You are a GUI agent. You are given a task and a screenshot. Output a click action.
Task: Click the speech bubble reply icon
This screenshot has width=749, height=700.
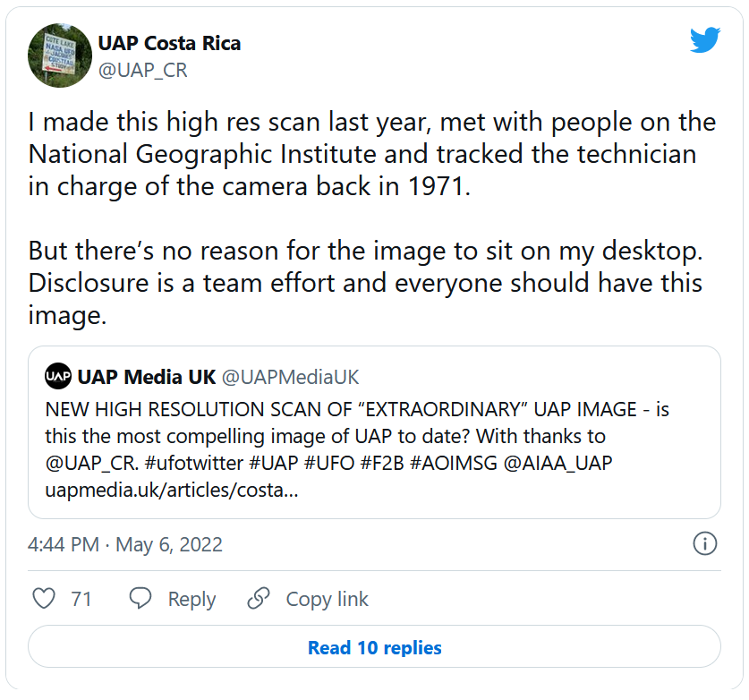[140, 599]
